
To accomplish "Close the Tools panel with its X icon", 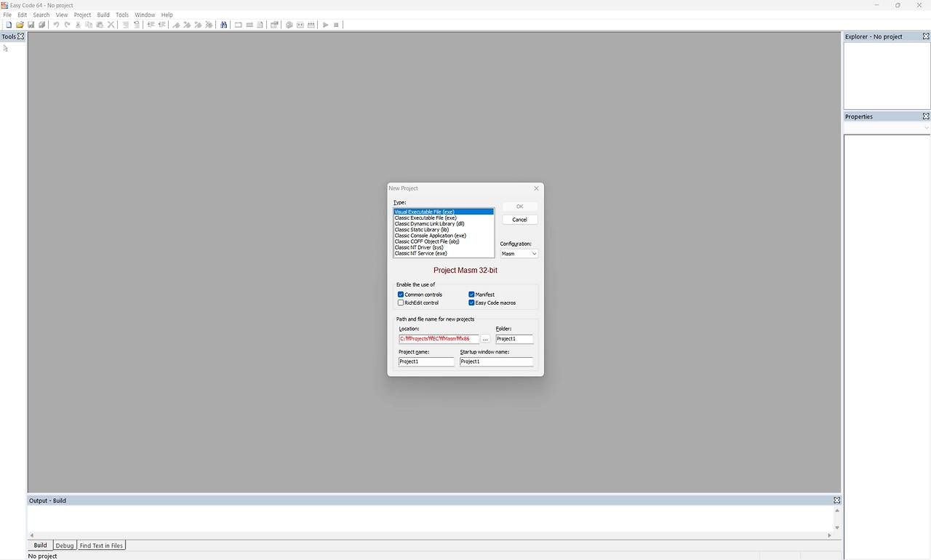I will point(20,36).
